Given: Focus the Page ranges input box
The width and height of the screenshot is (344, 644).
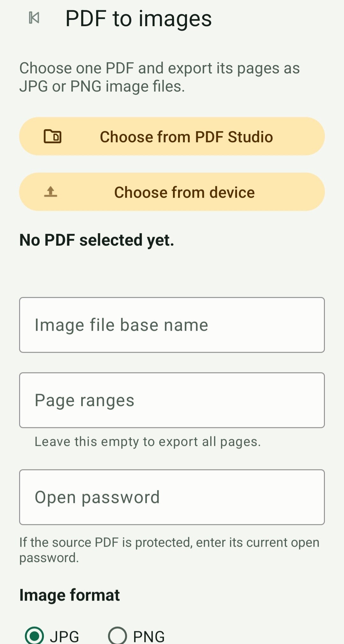Looking at the screenshot, I should click(172, 400).
